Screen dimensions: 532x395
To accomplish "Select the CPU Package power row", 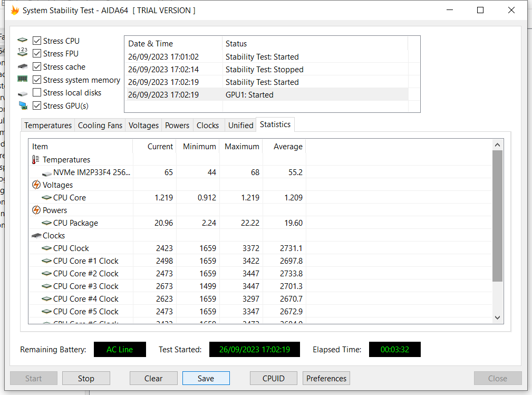I will tap(260, 223).
